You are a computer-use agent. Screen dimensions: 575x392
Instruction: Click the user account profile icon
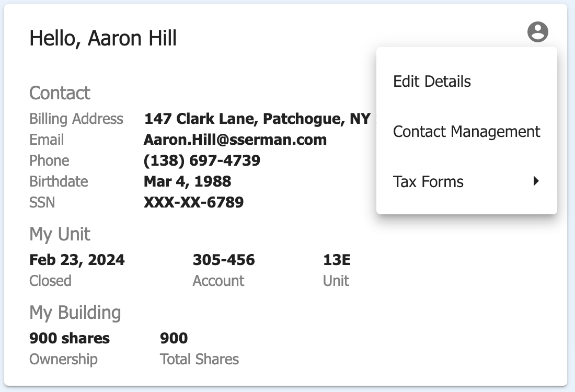537,32
